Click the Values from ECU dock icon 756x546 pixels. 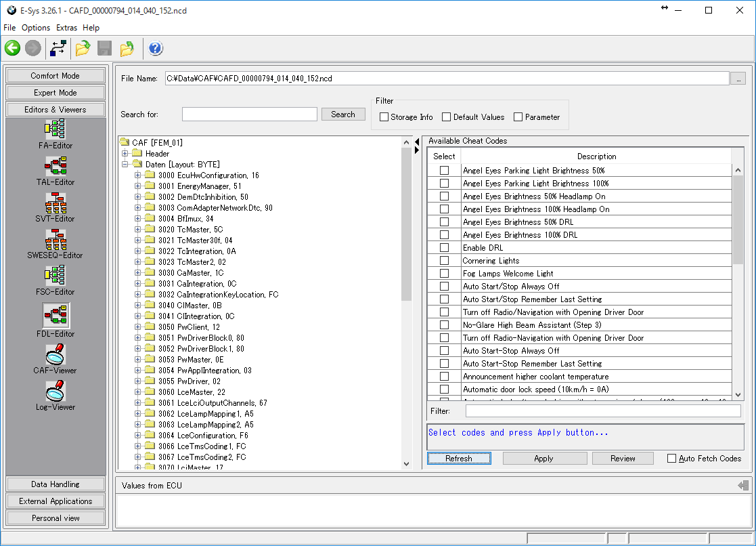click(x=743, y=486)
